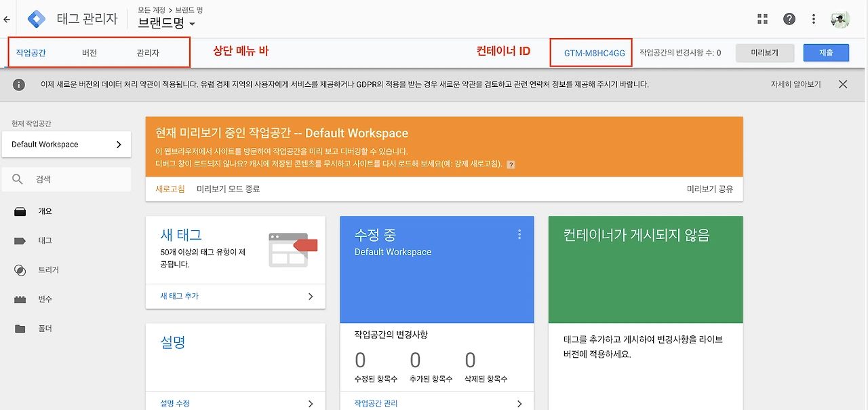The width and height of the screenshot is (868, 410).
Task: Click the blue 제출 submit button
Action: 826,52
